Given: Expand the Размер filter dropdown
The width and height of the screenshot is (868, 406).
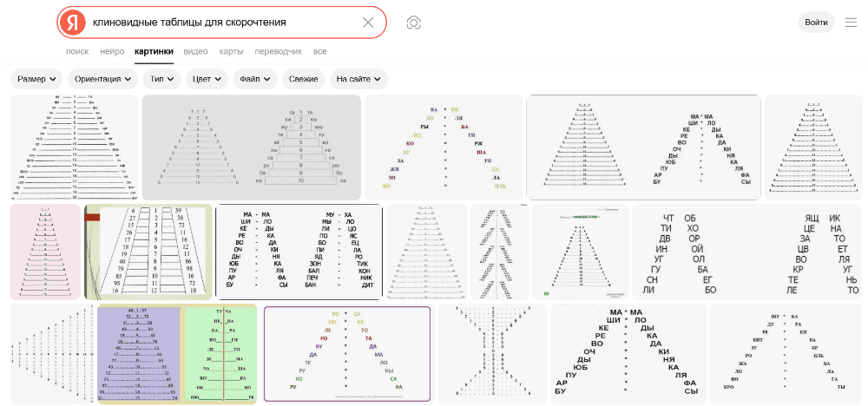Looking at the screenshot, I should pos(37,79).
